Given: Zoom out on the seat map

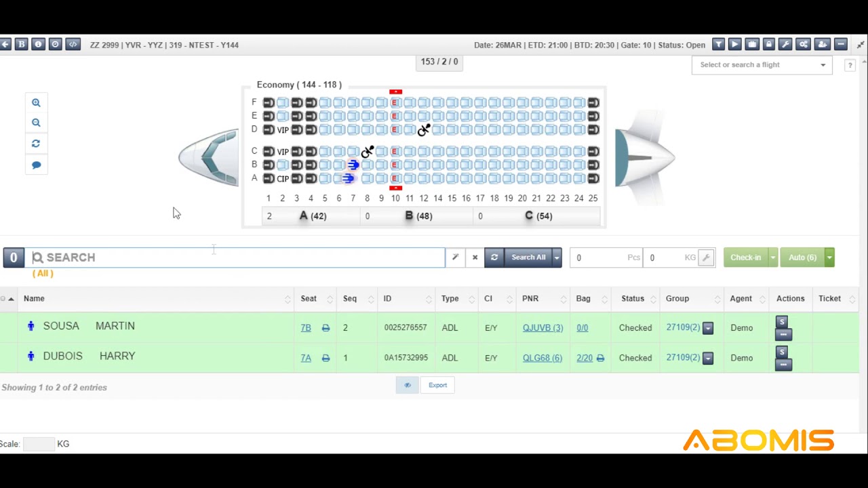Looking at the screenshot, I should coord(36,123).
